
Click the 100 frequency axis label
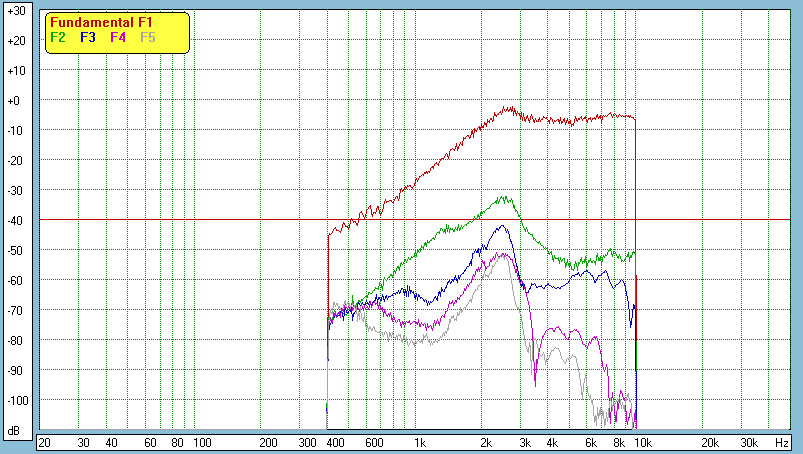click(201, 441)
